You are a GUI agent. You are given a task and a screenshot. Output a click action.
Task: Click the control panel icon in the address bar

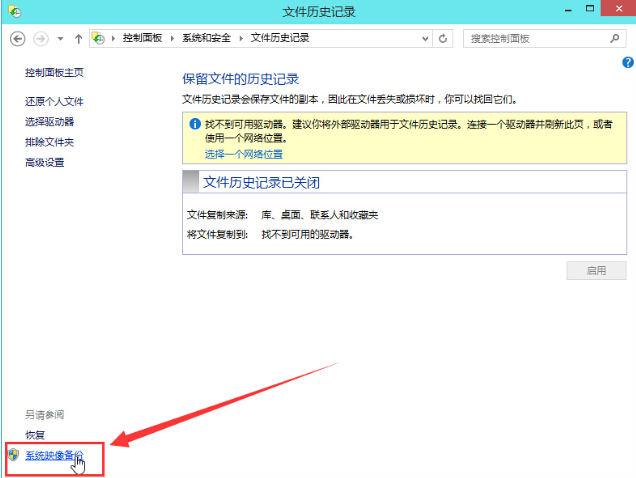pos(99,38)
